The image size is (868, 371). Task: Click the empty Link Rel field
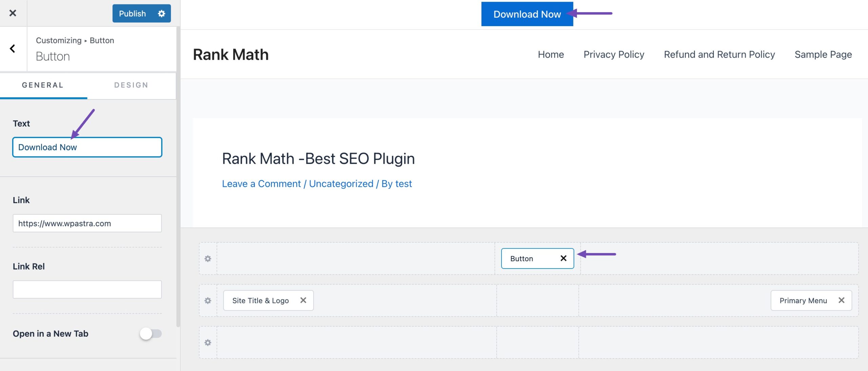coord(87,289)
